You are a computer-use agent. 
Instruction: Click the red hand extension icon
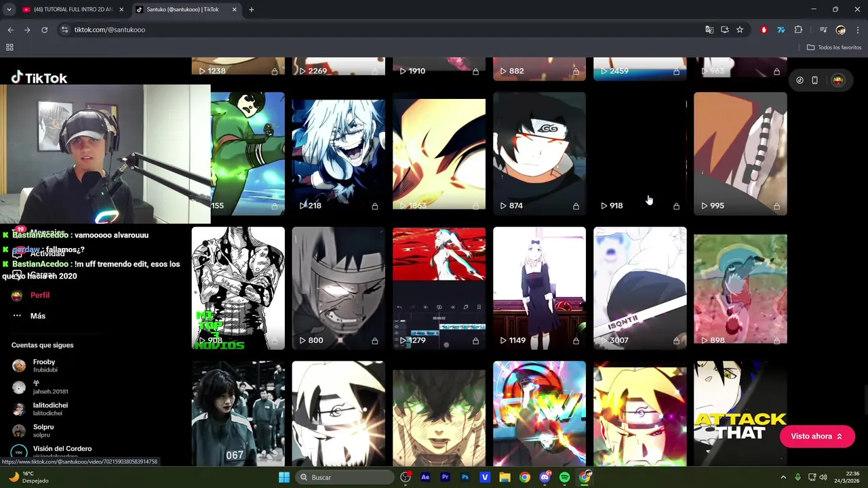(764, 30)
